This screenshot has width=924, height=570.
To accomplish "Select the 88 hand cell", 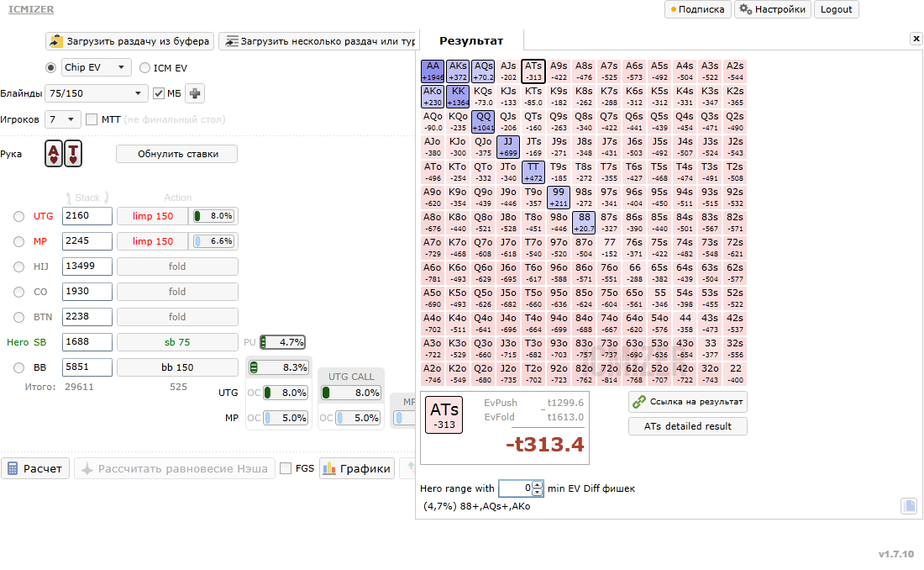I will point(584,223).
